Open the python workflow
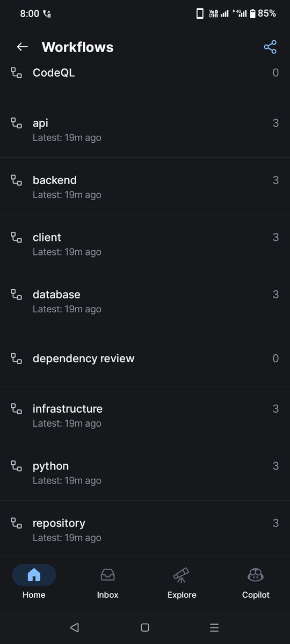290x644 pixels. coord(145,472)
